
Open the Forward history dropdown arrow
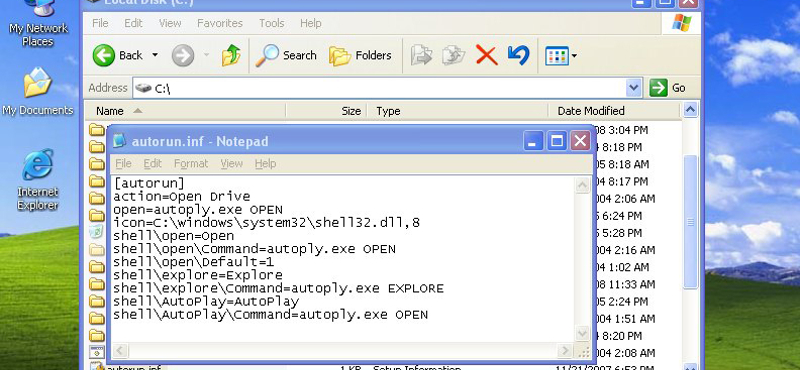(206, 55)
